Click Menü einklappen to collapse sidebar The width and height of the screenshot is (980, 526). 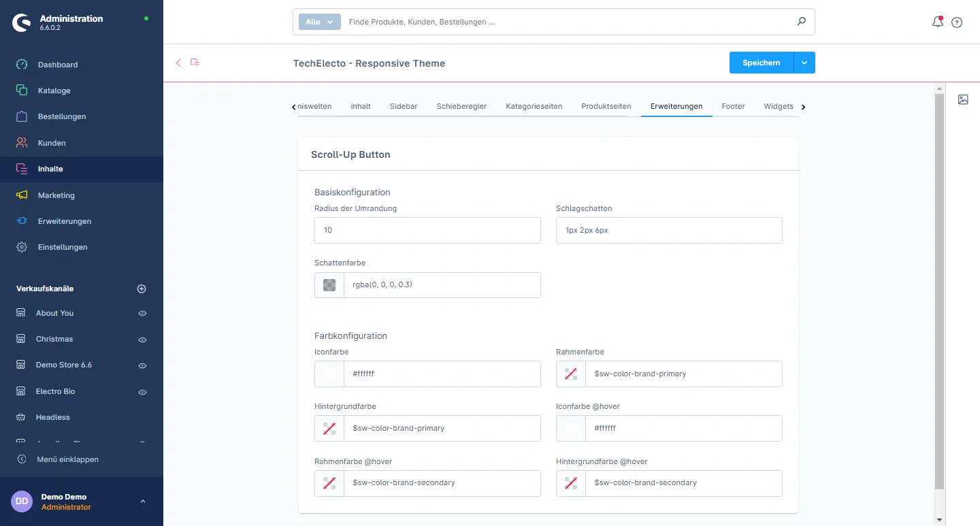(x=67, y=459)
